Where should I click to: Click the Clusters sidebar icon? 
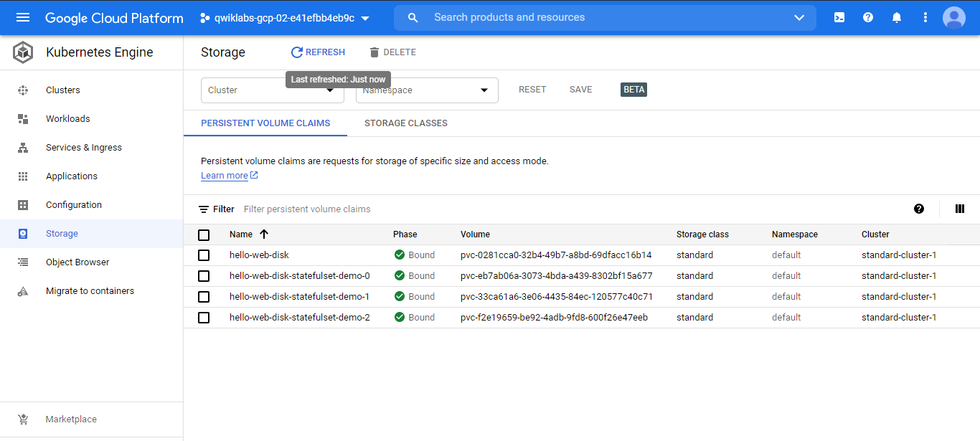[x=23, y=90]
